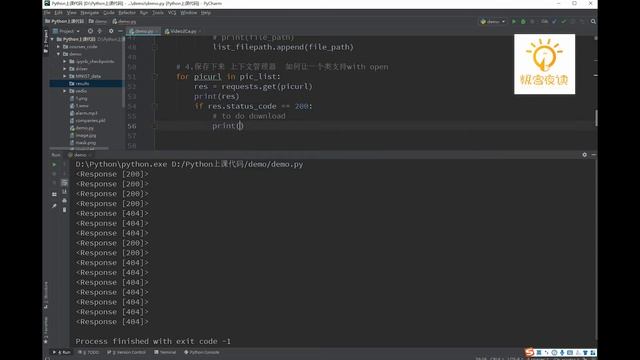Click the VCS commit checkmark icon in toolbar
The width and height of the screenshot is (640, 360).
564,21
